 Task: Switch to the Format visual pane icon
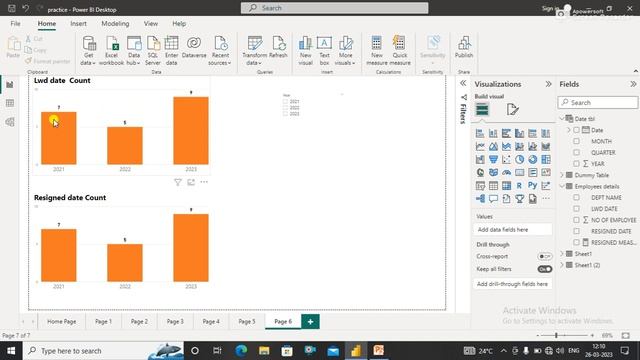click(x=512, y=109)
